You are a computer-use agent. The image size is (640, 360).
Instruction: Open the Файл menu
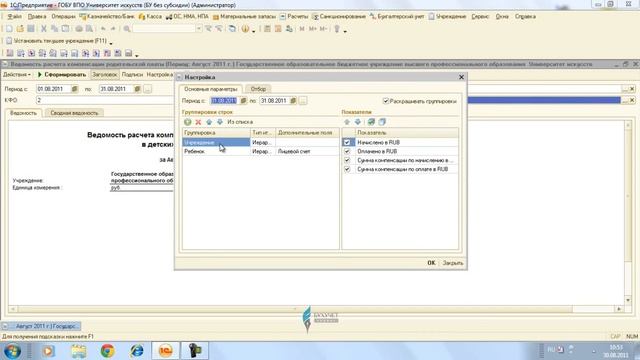15,17
